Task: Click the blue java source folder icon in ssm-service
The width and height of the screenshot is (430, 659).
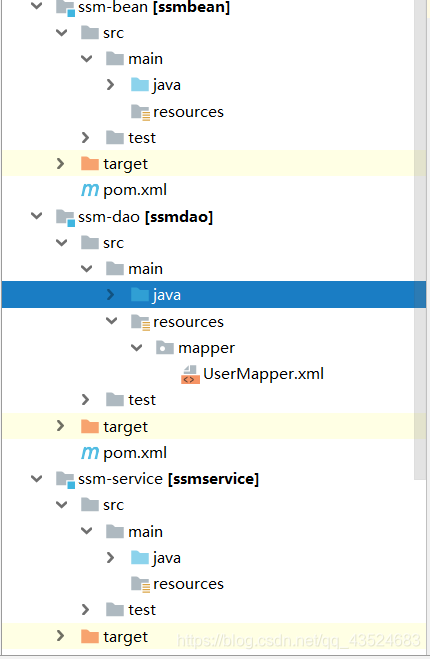Action: pos(140,558)
